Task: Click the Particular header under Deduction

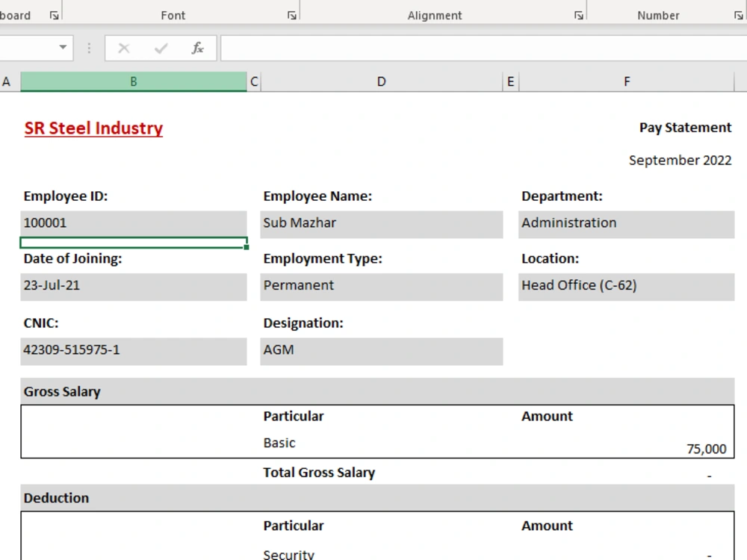Action: point(294,526)
